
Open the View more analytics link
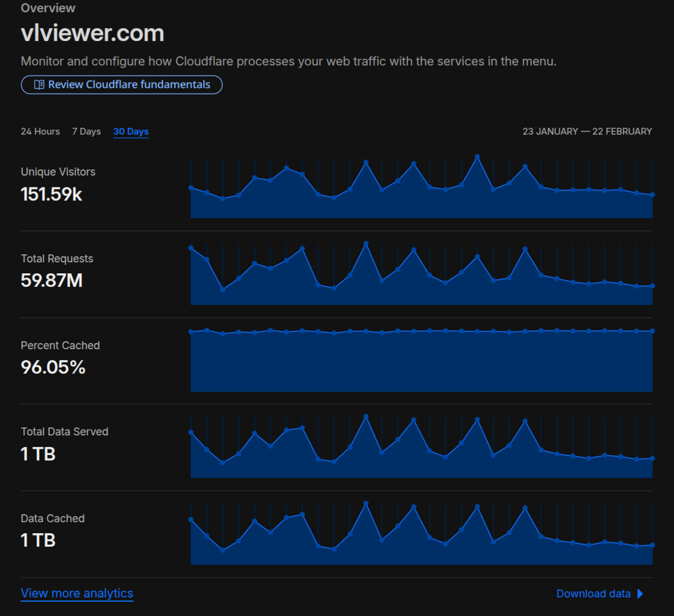click(x=77, y=593)
